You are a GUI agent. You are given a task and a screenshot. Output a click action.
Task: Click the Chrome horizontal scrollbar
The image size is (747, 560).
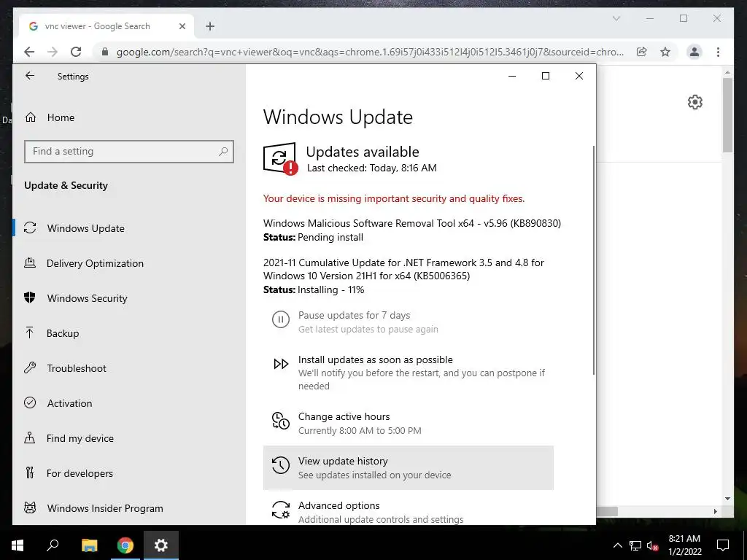607,511
